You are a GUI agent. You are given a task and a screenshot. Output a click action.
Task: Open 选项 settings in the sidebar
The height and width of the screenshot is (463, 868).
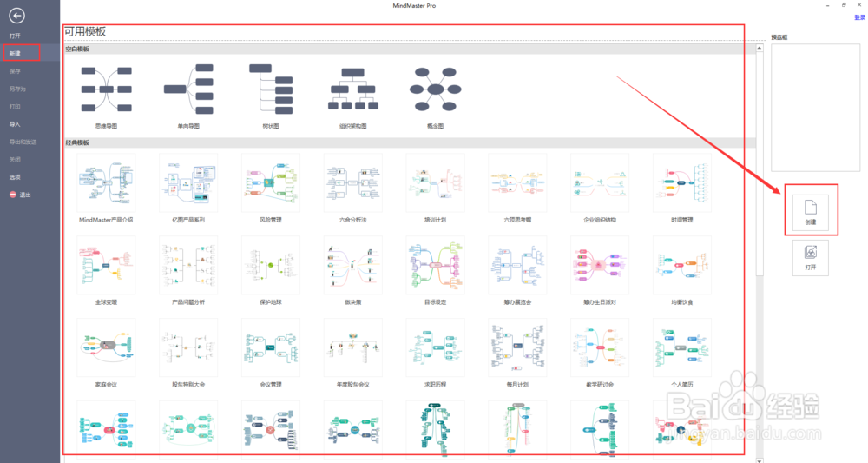pos(15,177)
